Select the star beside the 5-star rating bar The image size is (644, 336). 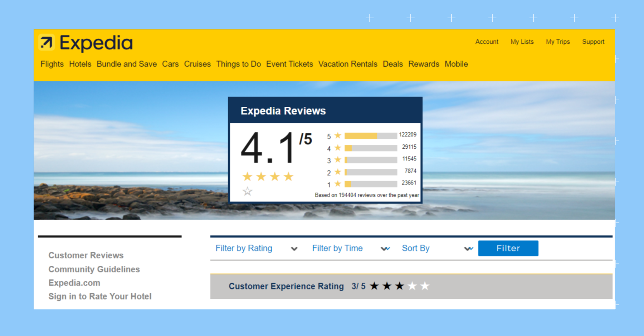coord(337,136)
